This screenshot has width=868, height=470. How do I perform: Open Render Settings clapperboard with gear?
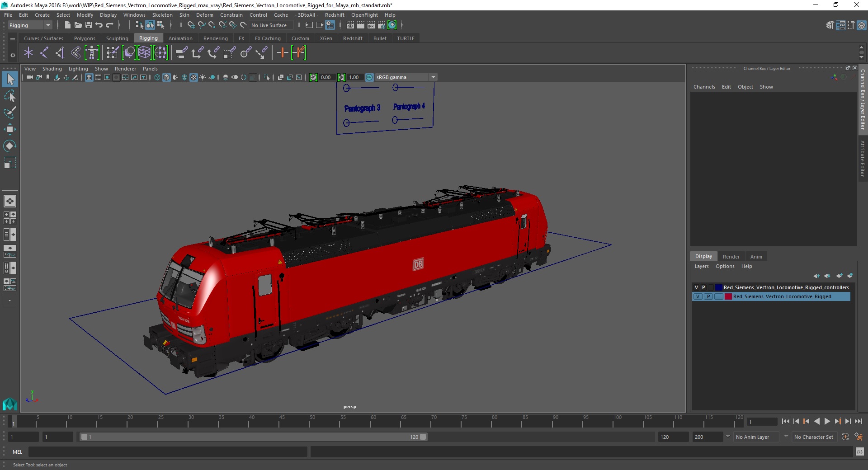click(x=382, y=25)
